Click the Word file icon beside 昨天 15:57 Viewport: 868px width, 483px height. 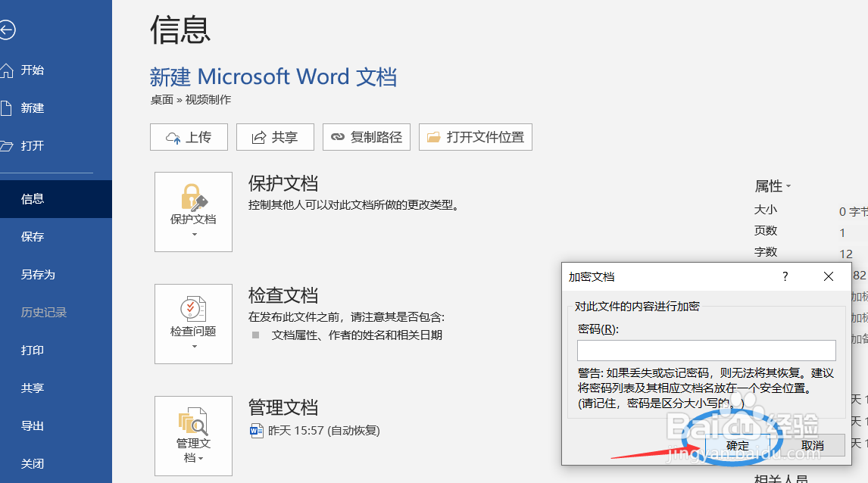click(256, 431)
